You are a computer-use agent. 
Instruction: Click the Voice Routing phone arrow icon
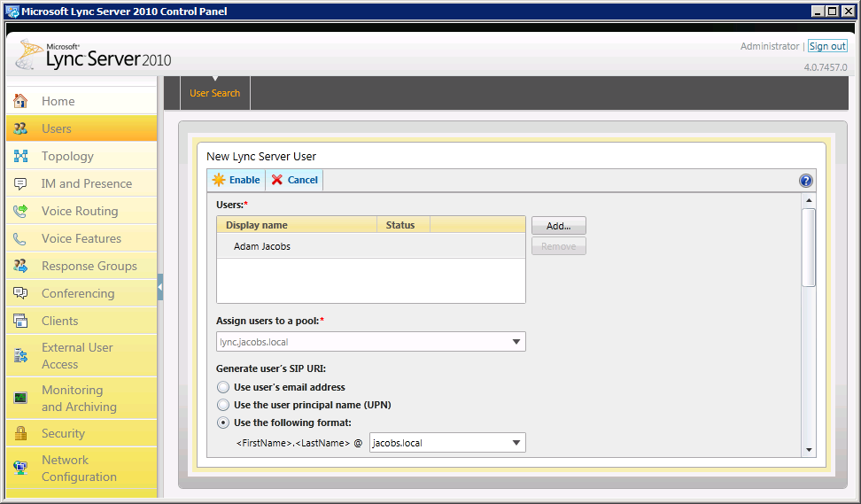[x=20, y=211]
